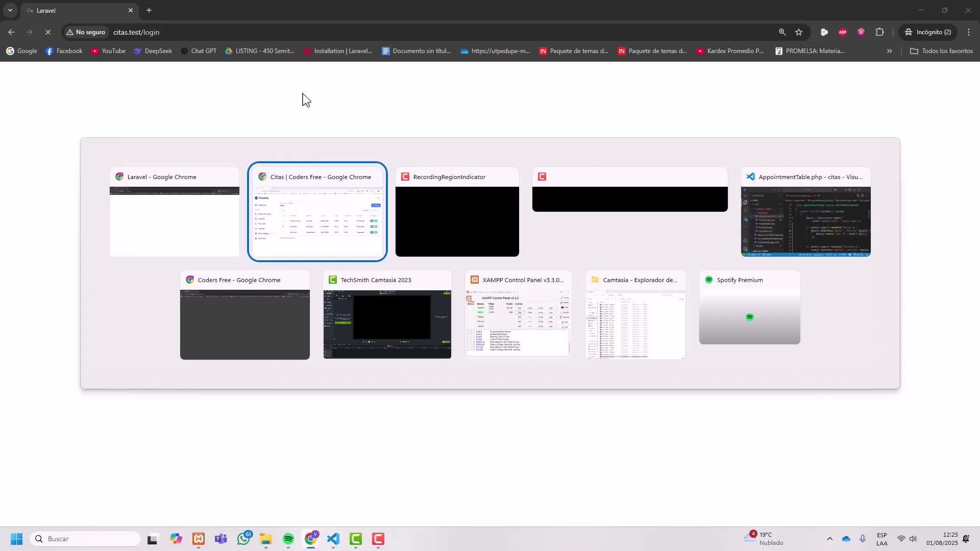Open Visual Studio Code from the taskbar

[333, 539]
